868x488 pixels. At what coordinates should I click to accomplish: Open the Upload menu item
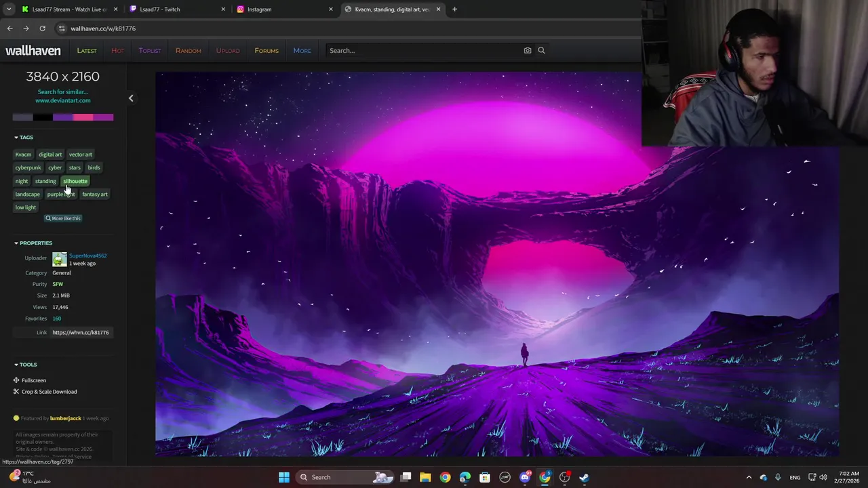pyautogui.click(x=228, y=50)
